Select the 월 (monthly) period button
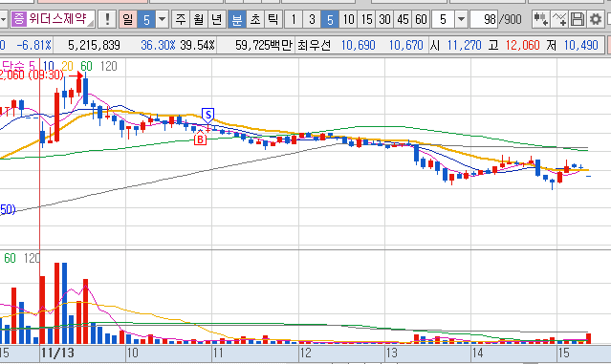Screen dimensions: 611x364 click(x=199, y=19)
